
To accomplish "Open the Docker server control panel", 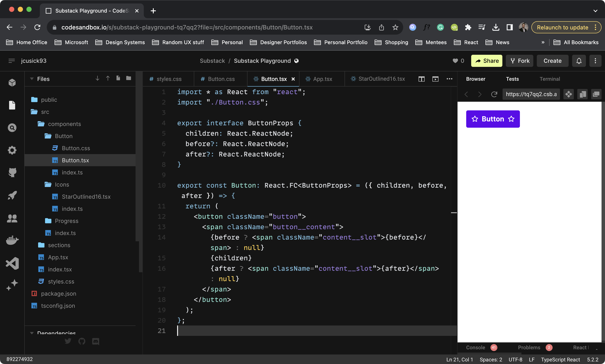I will click(x=12, y=240).
